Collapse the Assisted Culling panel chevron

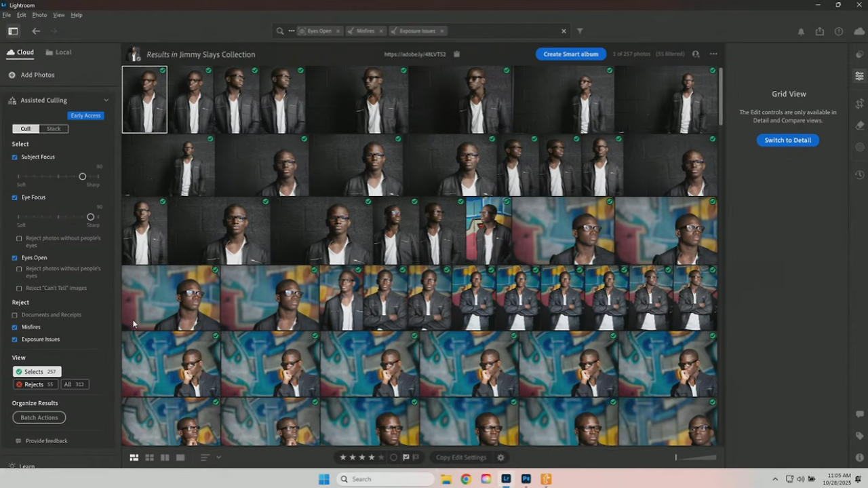[x=106, y=100]
